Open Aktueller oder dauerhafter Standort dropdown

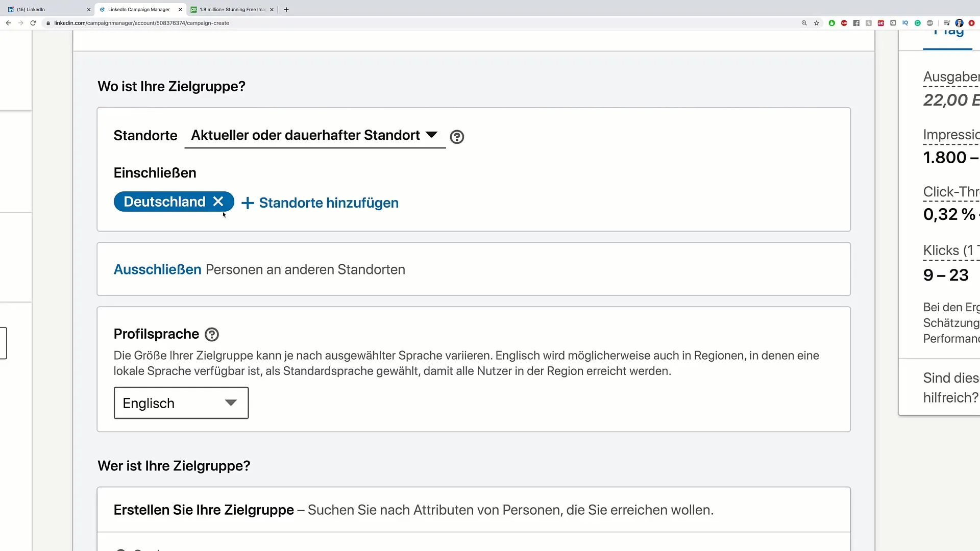click(x=315, y=135)
